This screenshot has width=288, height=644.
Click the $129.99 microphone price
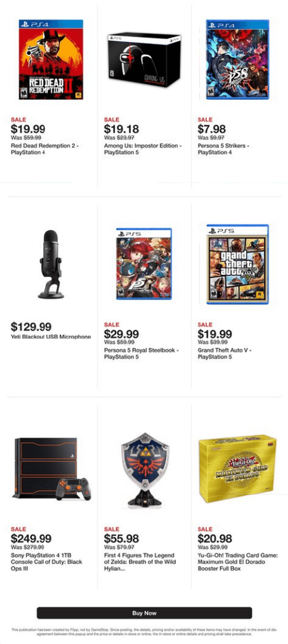(31, 327)
